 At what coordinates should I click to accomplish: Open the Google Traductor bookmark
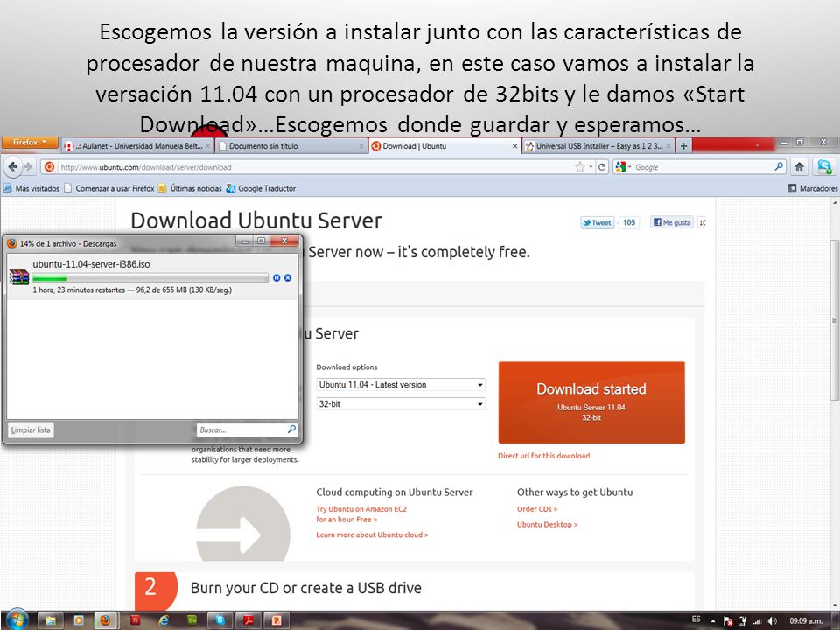click(x=261, y=189)
